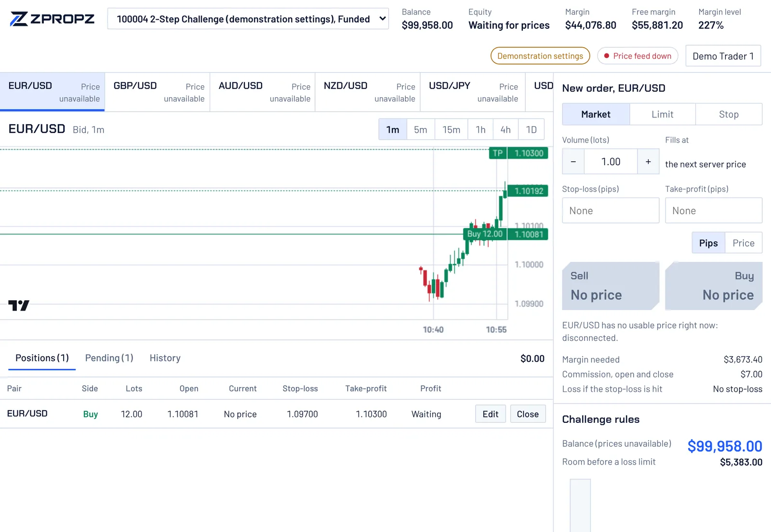Viewport: 771px width, 532px height.
Task: Open the Demo Trader 1 menu
Action: pos(723,56)
